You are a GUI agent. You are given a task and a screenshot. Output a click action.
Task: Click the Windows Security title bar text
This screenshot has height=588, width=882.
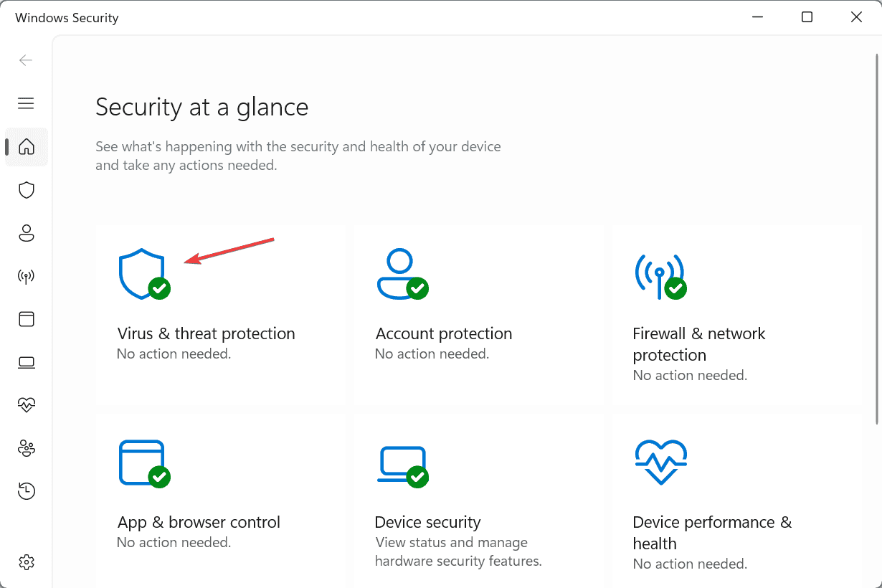[67, 17]
